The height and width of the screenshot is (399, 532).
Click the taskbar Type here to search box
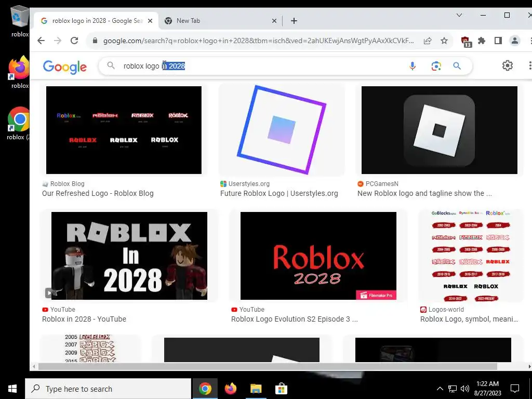coord(108,389)
